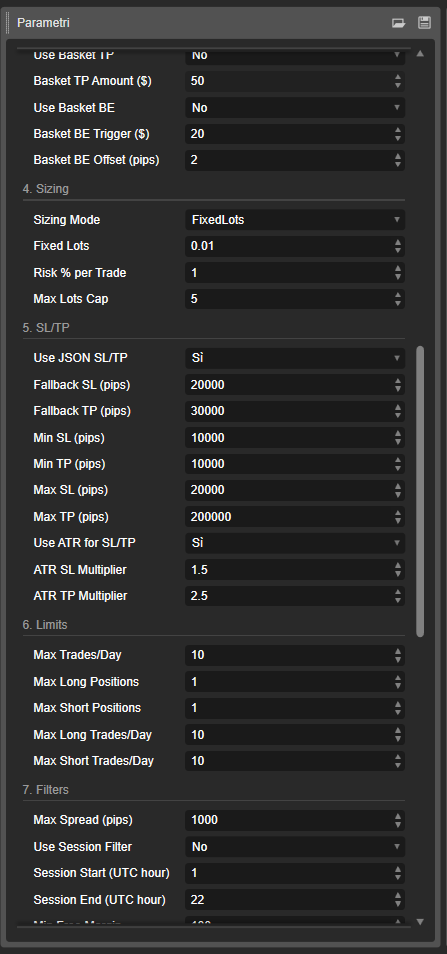Click the 'Use ATR for SL/TP' label
This screenshot has height=954, width=447.
(85, 543)
